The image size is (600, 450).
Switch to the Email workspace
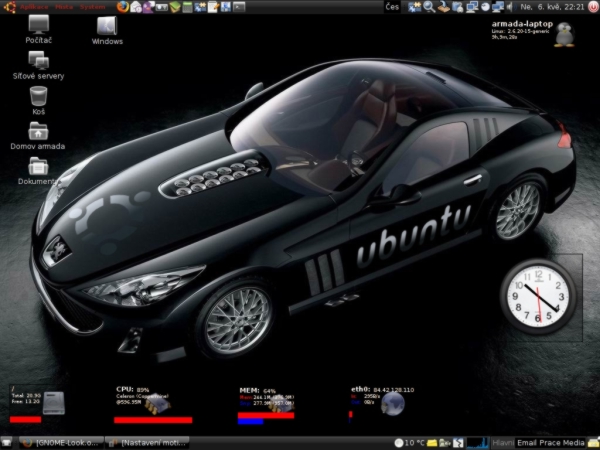coord(527,443)
